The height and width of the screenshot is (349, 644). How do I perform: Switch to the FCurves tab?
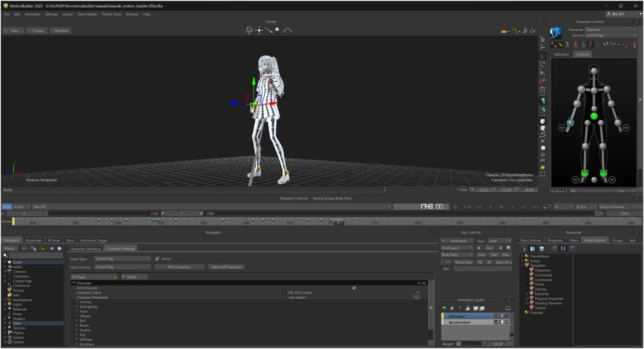53,240
